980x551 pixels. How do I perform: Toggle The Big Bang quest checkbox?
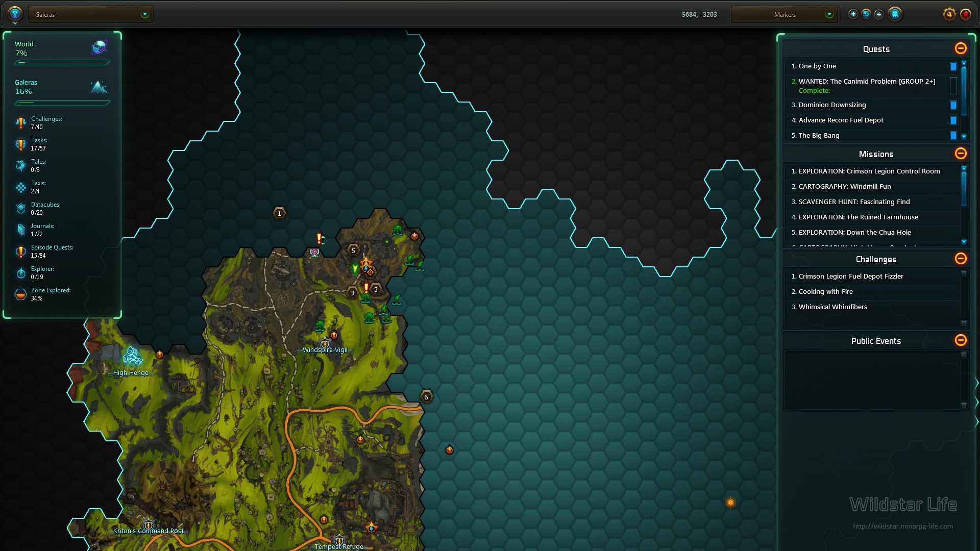click(x=953, y=136)
